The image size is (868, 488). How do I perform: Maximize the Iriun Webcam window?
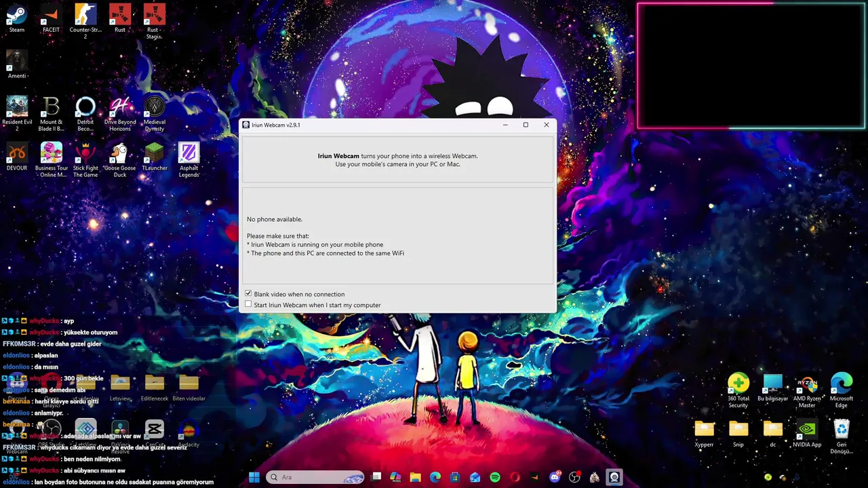coord(526,125)
